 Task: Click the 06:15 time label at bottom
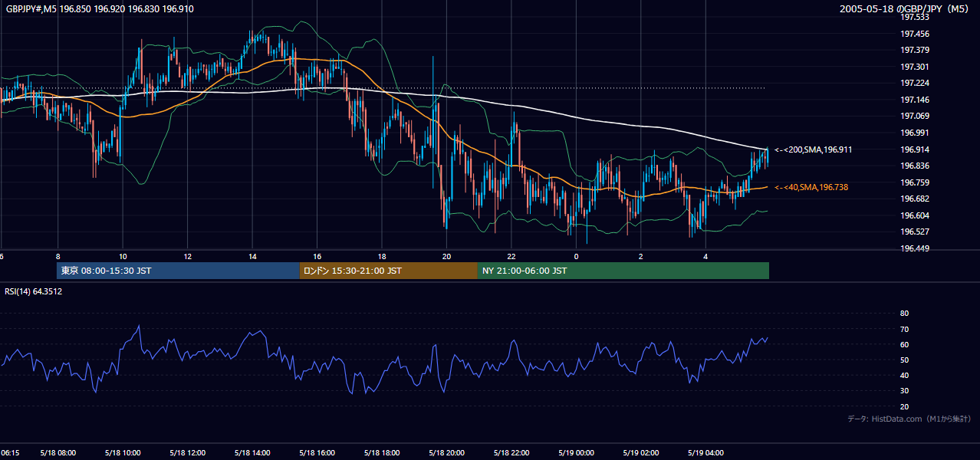[x=11, y=453]
